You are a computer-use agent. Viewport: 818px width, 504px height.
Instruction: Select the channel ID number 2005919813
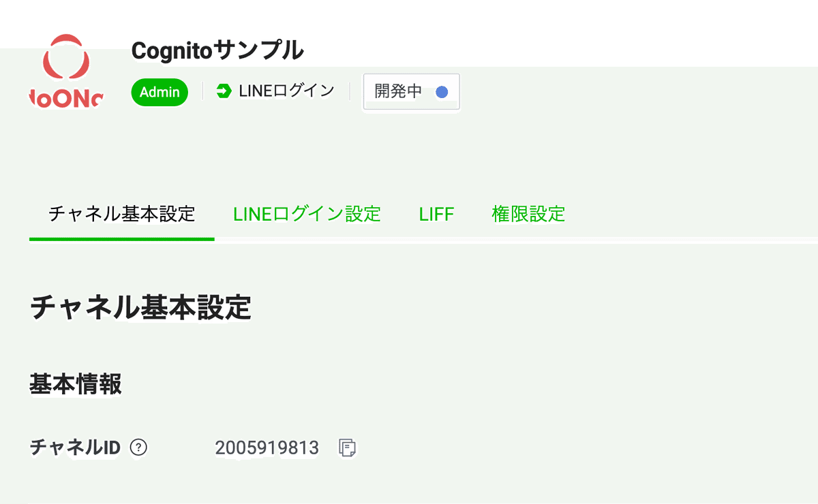point(267,447)
